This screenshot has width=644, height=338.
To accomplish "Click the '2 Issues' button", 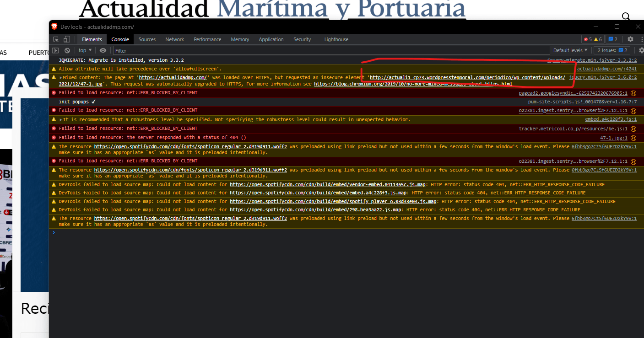I will [x=612, y=50].
